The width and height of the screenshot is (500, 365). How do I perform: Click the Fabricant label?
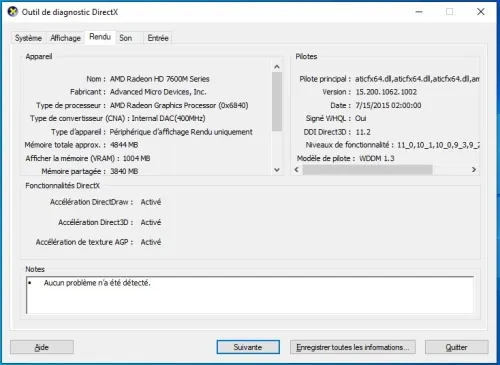coord(88,92)
